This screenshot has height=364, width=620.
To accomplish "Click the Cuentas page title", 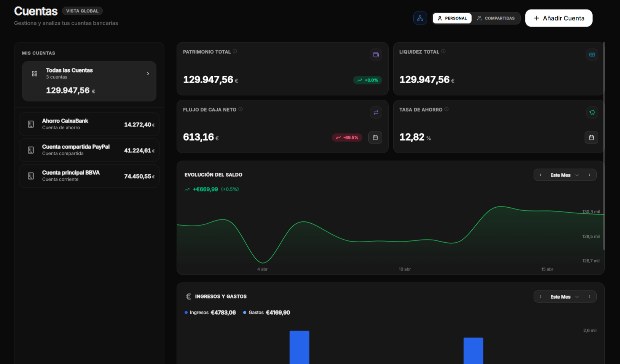I will [x=36, y=11].
